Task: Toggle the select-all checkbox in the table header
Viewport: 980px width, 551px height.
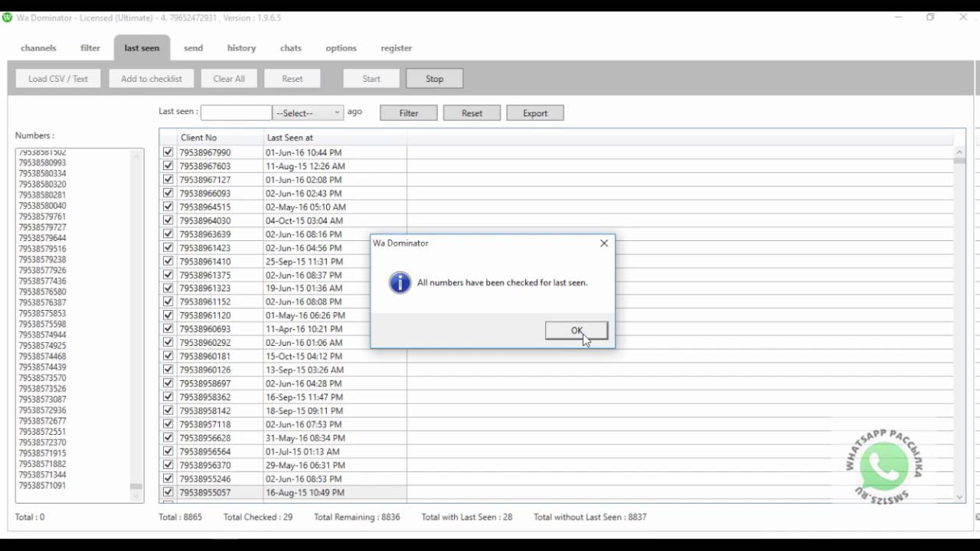Action: [168, 138]
